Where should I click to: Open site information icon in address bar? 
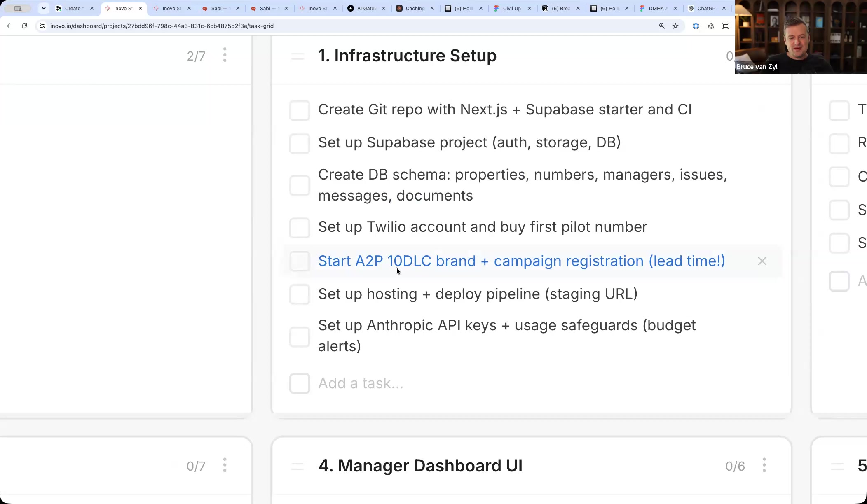click(42, 26)
